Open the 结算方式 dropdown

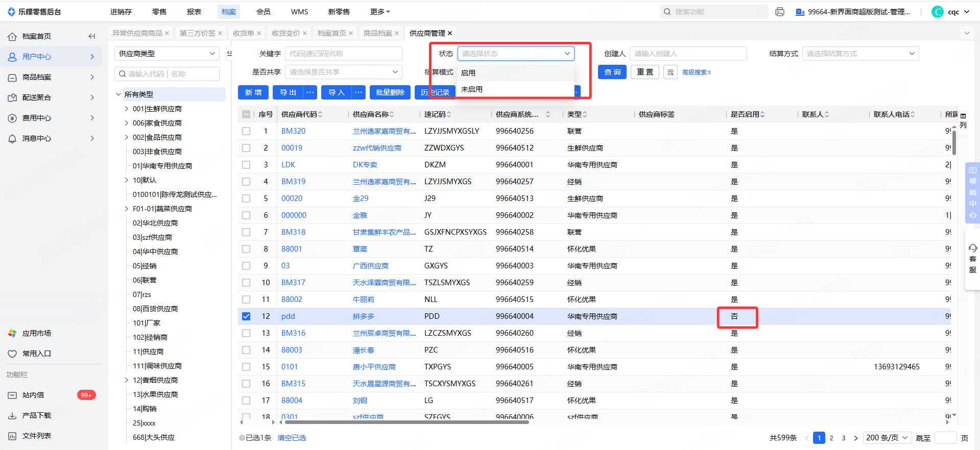coord(860,54)
